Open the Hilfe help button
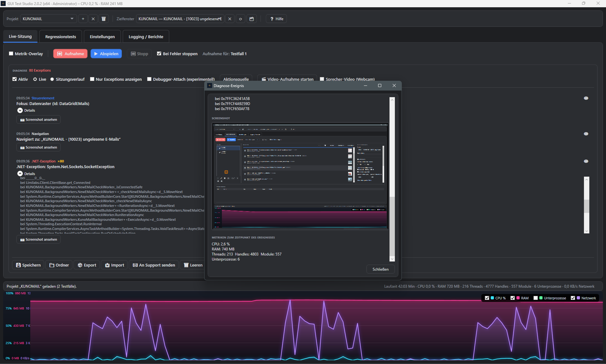Screen dimensions: 606x364 276,19
